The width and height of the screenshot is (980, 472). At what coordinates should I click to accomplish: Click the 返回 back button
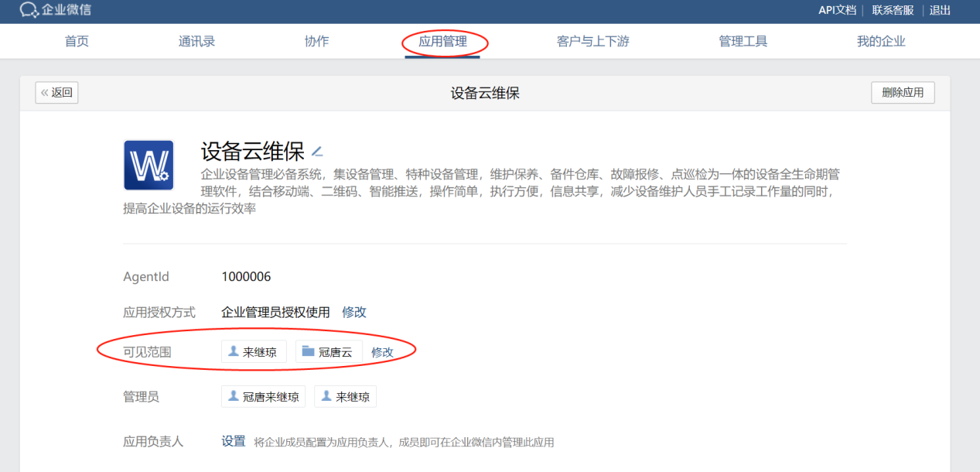pyautogui.click(x=56, y=93)
